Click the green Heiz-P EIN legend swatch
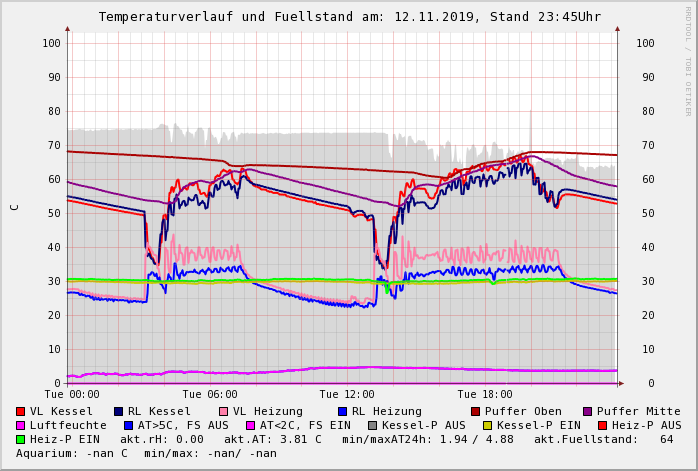This screenshot has width=698, height=471. point(21,439)
